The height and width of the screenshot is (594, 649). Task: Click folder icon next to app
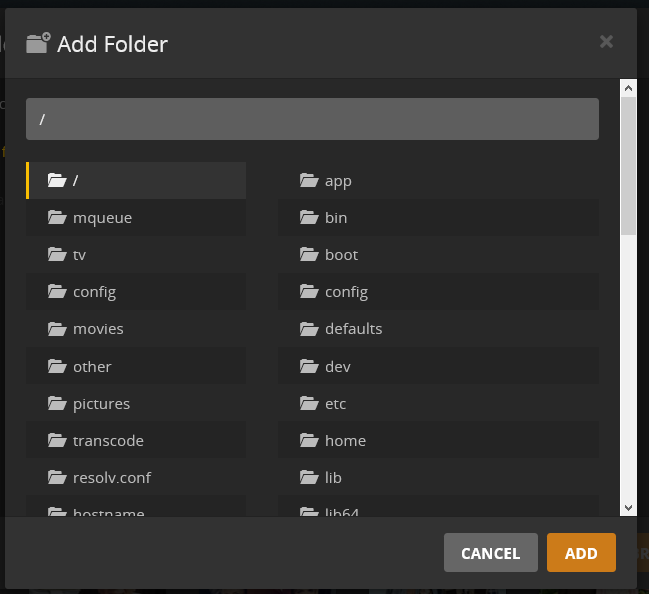[309, 180]
